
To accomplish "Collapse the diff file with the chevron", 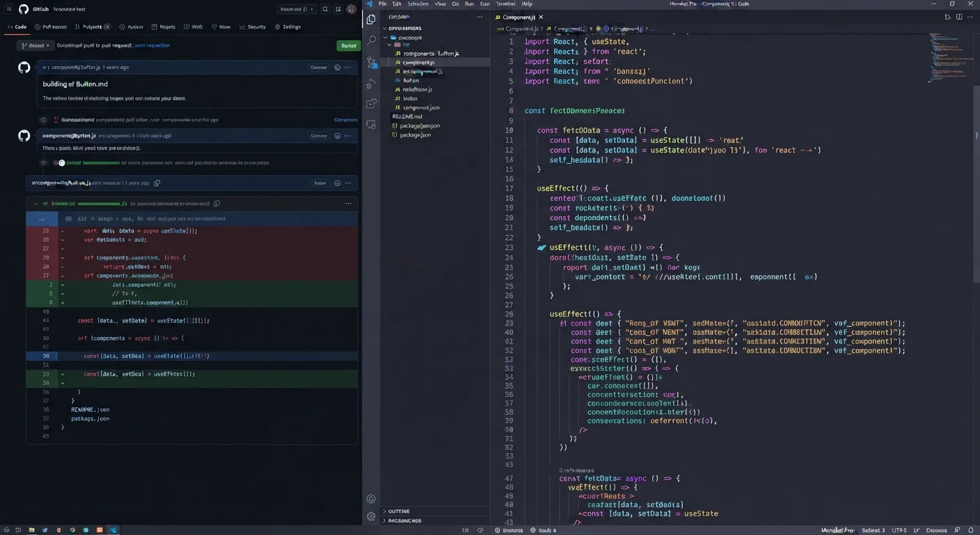I will 36,204.
